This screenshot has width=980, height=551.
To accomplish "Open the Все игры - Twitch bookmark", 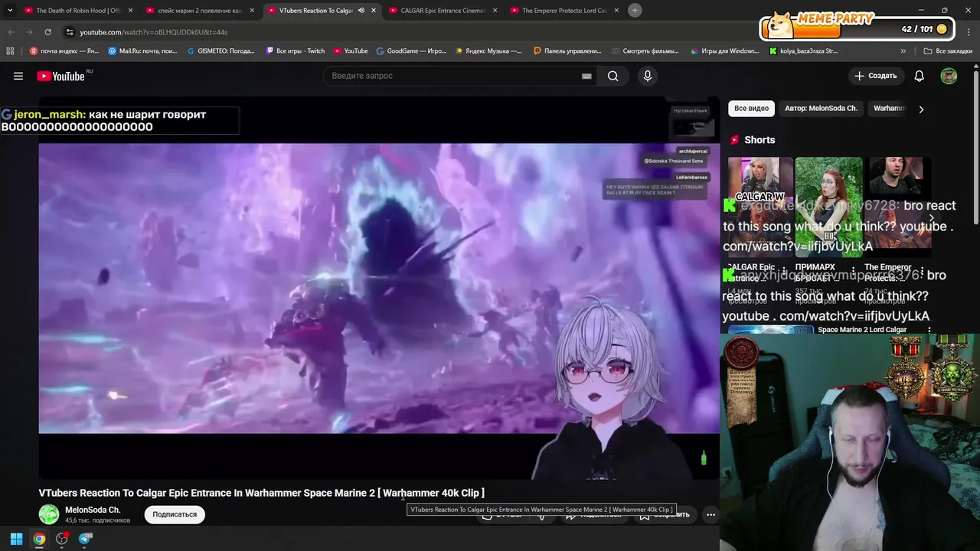I will [x=296, y=51].
